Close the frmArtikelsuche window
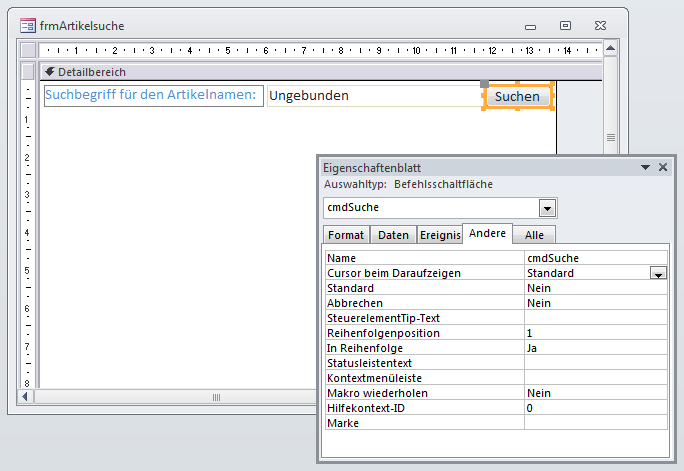 pyautogui.click(x=600, y=26)
